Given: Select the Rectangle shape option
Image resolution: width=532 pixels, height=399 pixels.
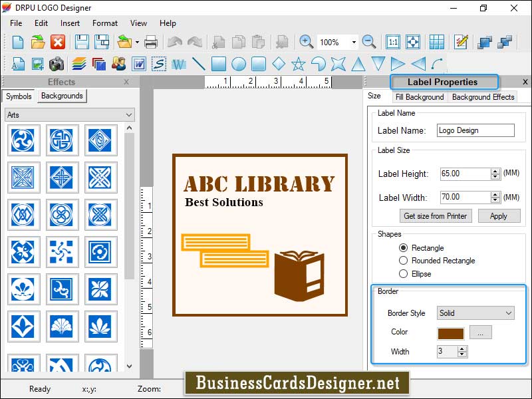Looking at the screenshot, I should tap(404, 248).
